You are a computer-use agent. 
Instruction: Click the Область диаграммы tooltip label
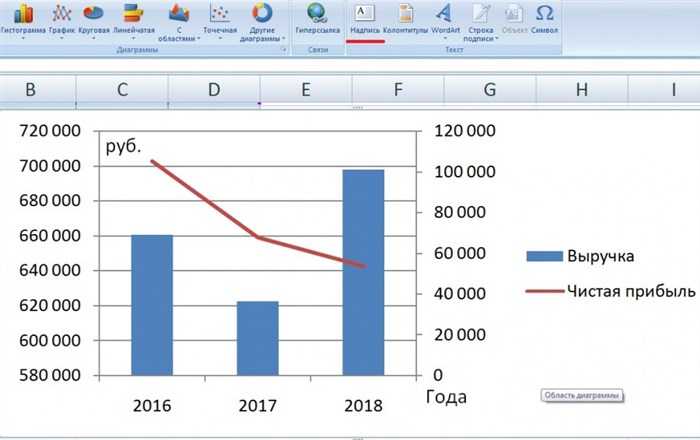[582, 395]
